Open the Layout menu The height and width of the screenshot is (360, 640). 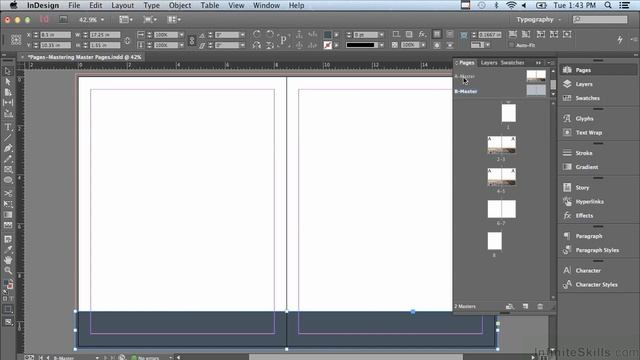[x=122, y=5]
